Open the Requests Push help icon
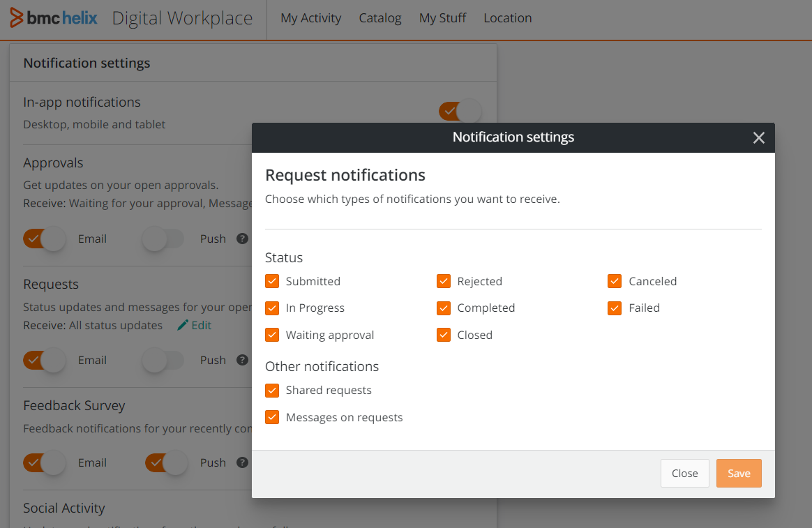Viewport: 812px width, 528px height. pyautogui.click(x=242, y=360)
